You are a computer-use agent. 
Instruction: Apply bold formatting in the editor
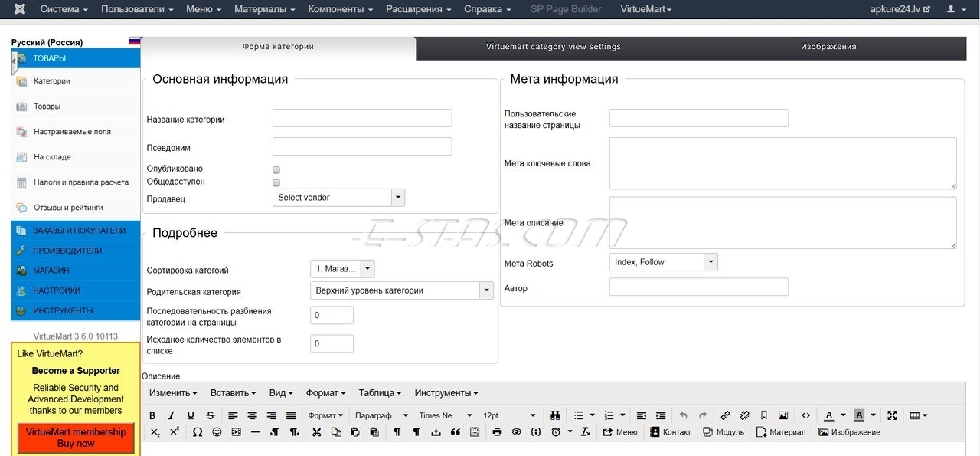point(152,415)
